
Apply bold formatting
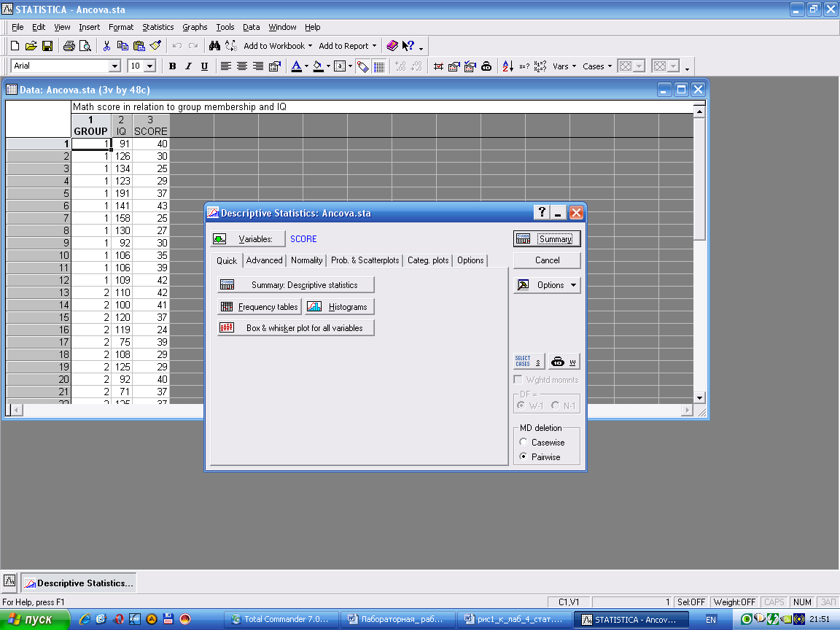(x=173, y=66)
